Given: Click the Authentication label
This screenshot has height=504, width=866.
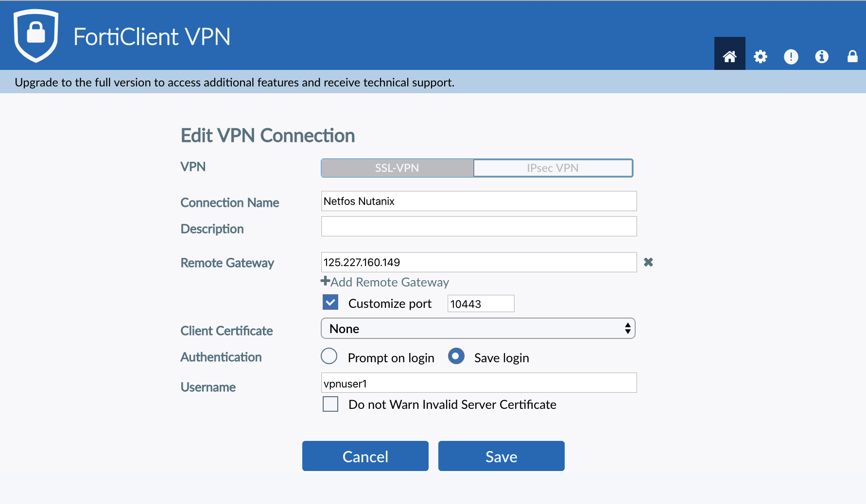Looking at the screenshot, I should (221, 357).
